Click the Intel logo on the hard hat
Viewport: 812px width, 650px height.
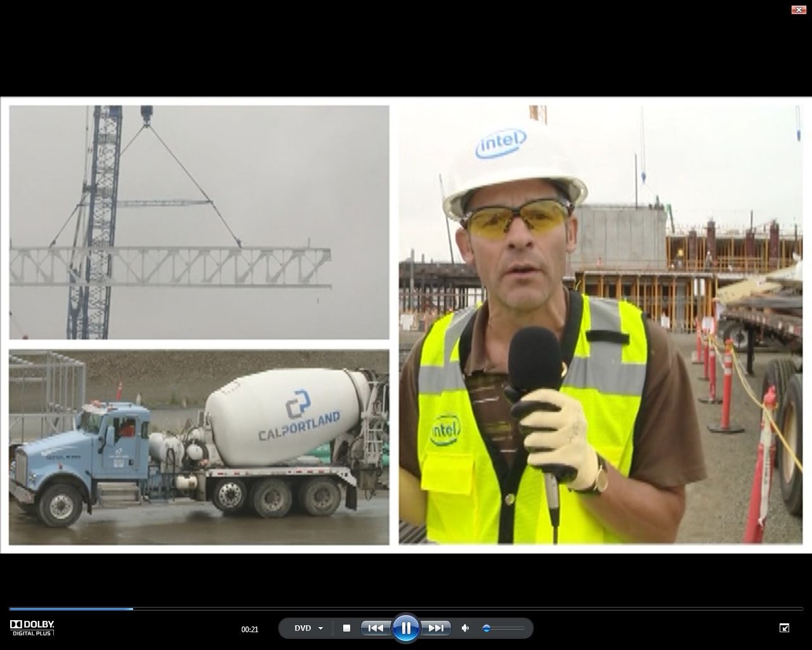tap(501, 144)
